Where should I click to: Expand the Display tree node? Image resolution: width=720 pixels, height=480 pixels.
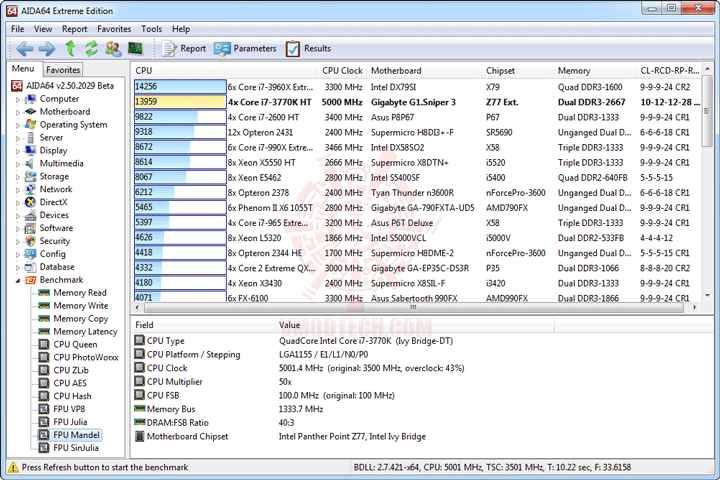pyautogui.click(x=18, y=151)
